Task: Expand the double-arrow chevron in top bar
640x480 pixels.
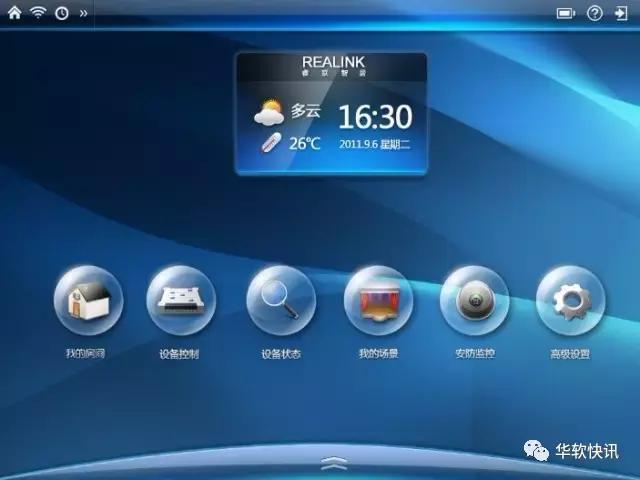Action: (84, 13)
